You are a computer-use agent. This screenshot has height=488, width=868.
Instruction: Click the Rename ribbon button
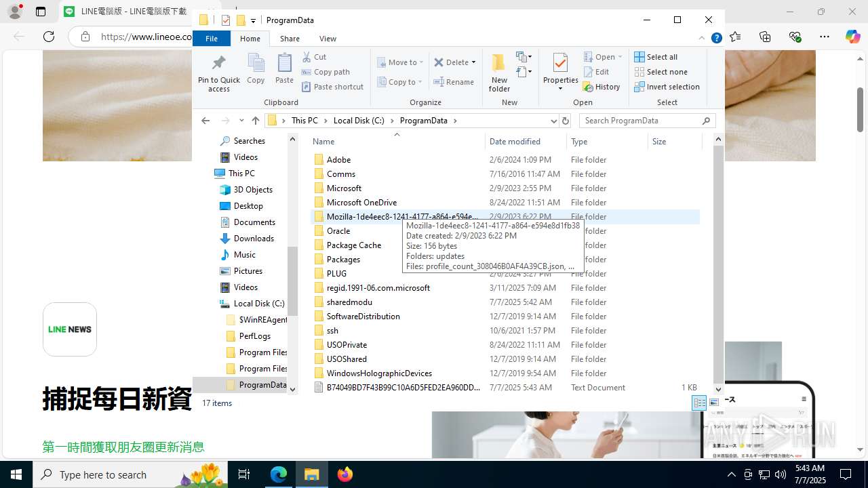pos(454,82)
